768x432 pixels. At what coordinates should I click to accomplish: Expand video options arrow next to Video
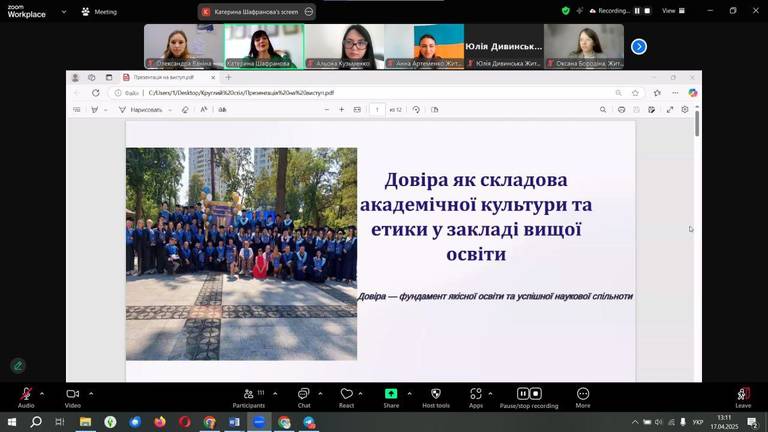click(x=91, y=393)
